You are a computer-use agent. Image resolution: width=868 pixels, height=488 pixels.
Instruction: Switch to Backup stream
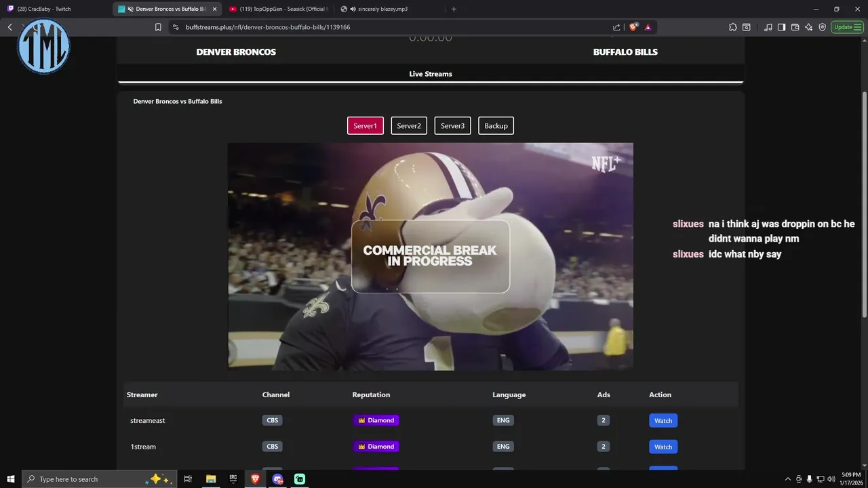click(x=496, y=126)
